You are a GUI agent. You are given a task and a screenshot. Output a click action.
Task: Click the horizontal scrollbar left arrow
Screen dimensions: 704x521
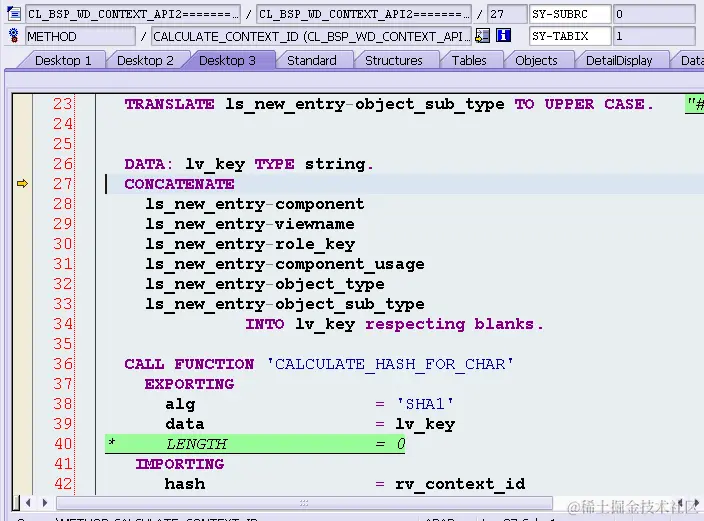click(28, 503)
